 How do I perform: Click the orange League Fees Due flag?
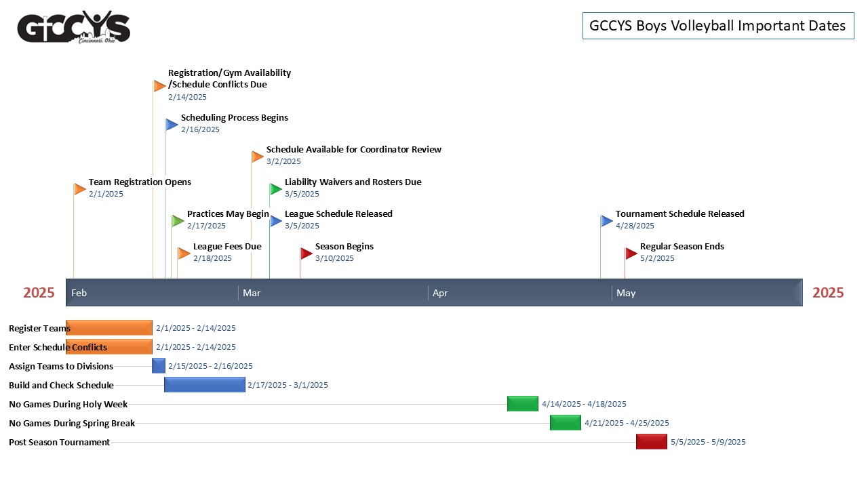[x=184, y=253]
